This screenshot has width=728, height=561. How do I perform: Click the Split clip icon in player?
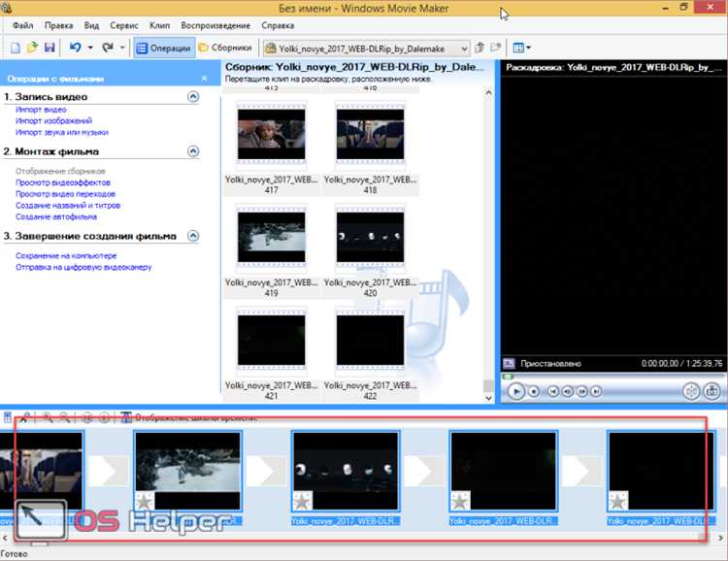click(x=691, y=391)
